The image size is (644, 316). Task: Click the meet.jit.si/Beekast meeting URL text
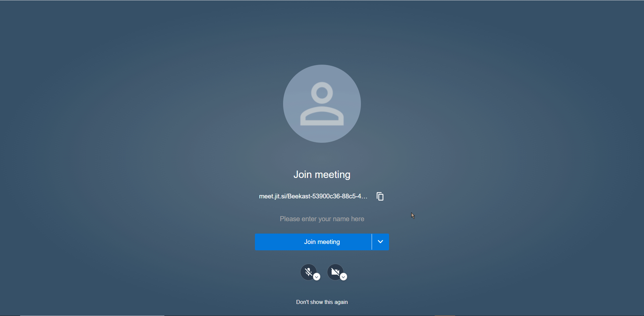(313, 196)
